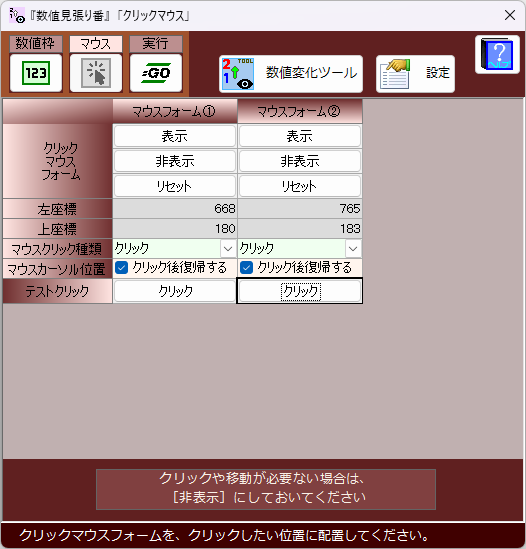Open the 数値枠 123 icon
The image size is (526, 549).
click(x=36, y=73)
